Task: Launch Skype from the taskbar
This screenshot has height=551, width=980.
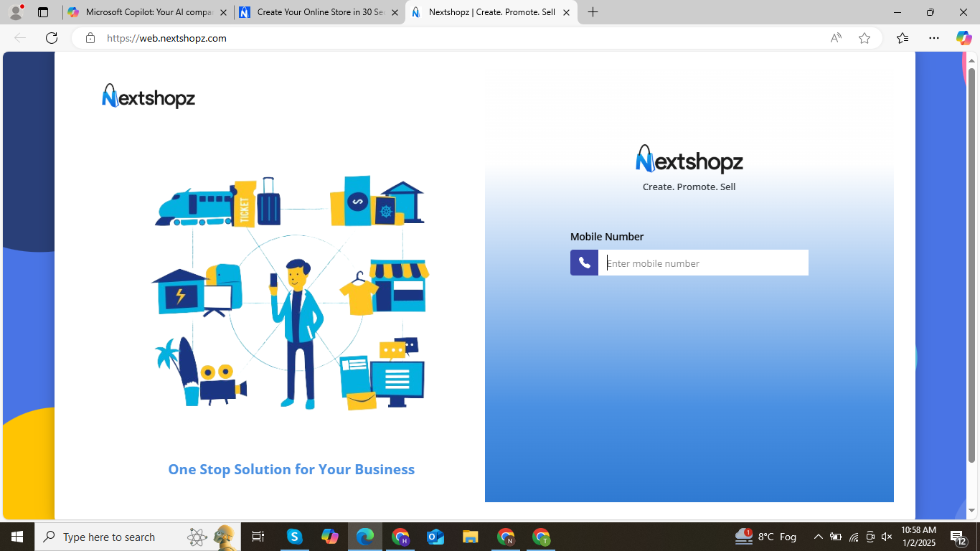Action: (294, 537)
